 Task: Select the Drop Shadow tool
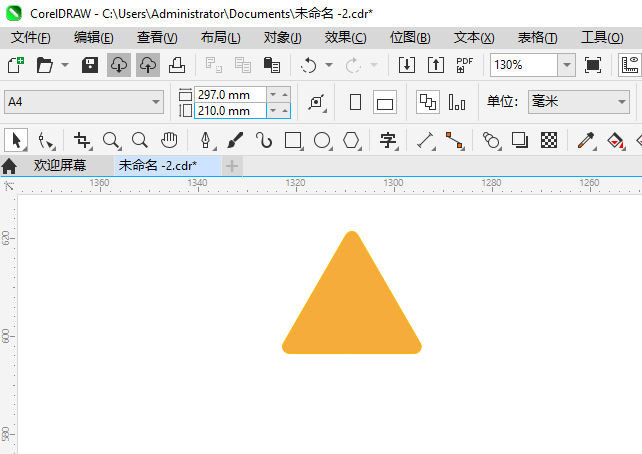click(x=520, y=140)
